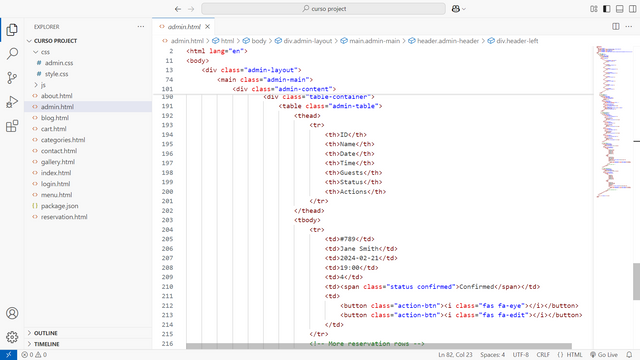The height and width of the screenshot is (360, 640).
Task: Open the Accounts menu icon
Action: pos(12,313)
